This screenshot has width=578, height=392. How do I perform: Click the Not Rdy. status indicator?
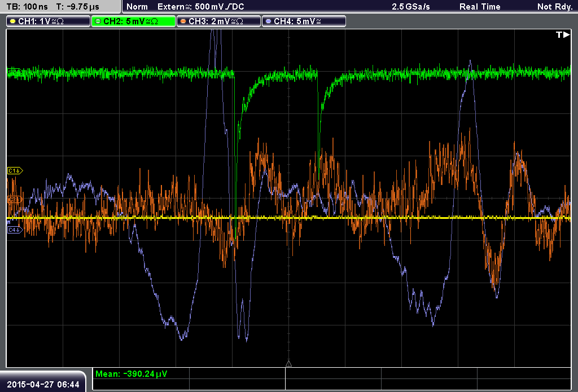coord(555,7)
